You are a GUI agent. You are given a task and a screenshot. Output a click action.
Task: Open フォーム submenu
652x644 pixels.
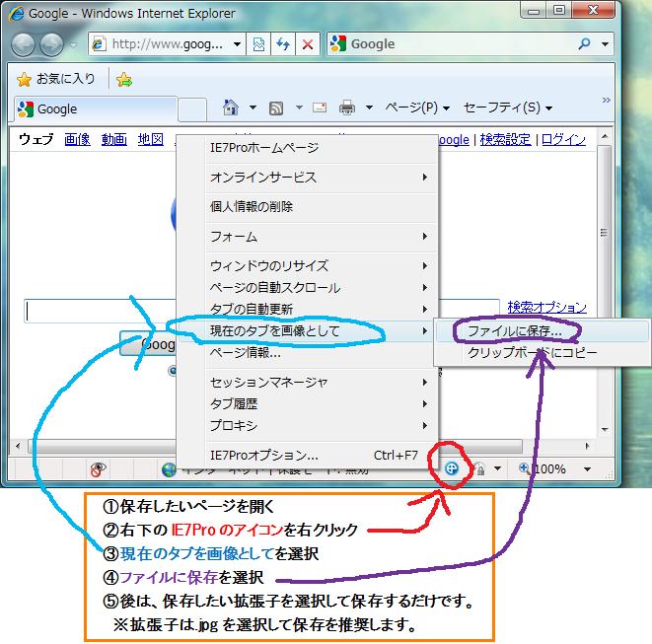(307, 237)
